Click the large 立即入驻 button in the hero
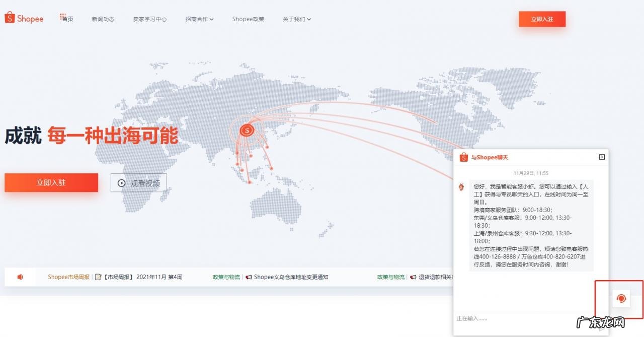 51,182
